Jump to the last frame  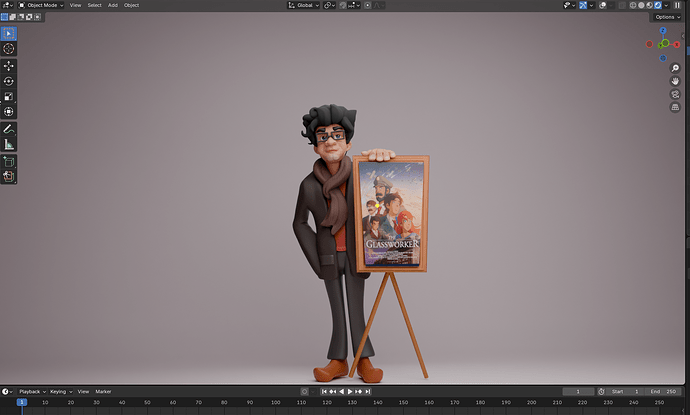pos(367,391)
